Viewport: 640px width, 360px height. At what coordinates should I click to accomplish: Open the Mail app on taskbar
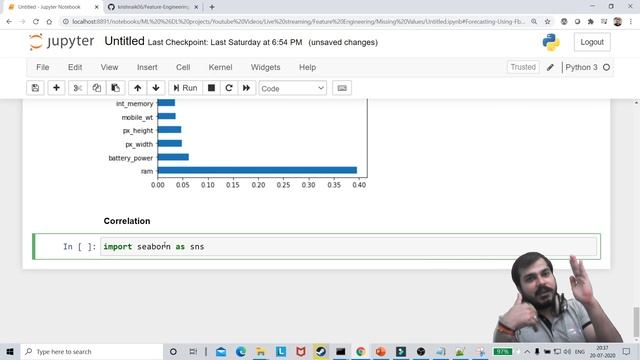221,351
